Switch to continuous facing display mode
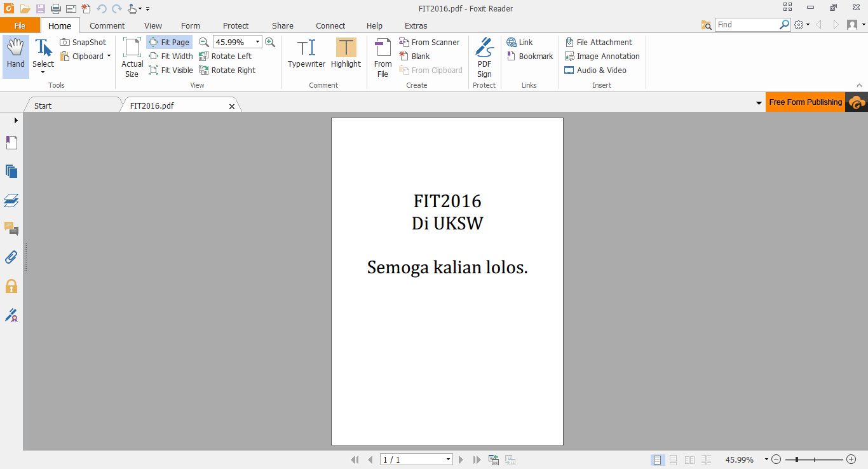 tap(706, 459)
